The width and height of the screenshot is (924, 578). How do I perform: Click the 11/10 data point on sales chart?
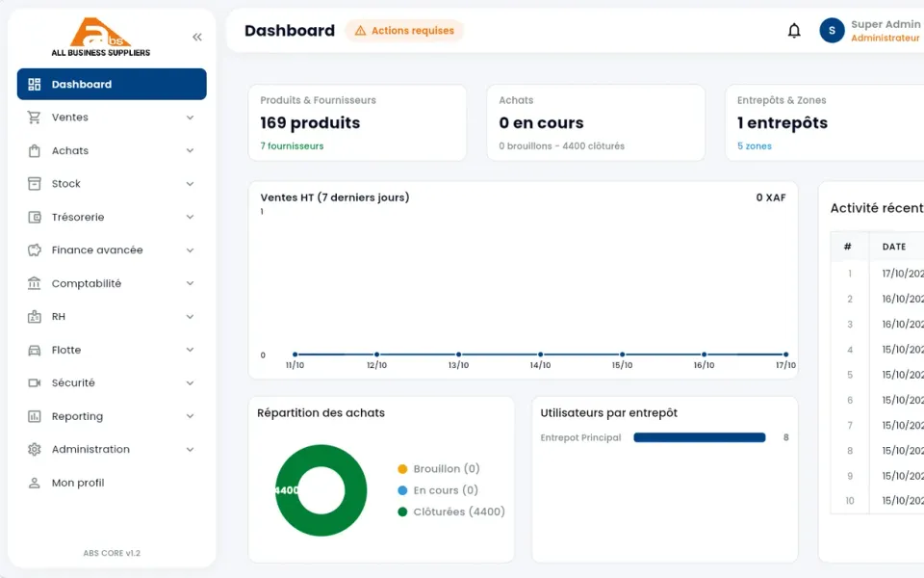coord(295,355)
